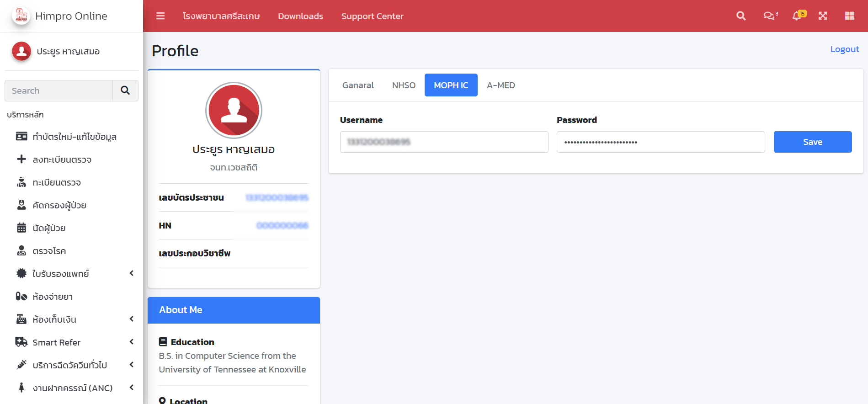Open the chat messages icon
This screenshot has height=404, width=868.
pos(770,16)
